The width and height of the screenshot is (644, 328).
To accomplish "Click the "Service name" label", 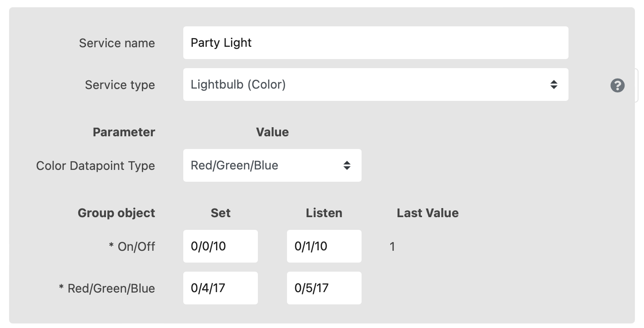I will click(117, 43).
